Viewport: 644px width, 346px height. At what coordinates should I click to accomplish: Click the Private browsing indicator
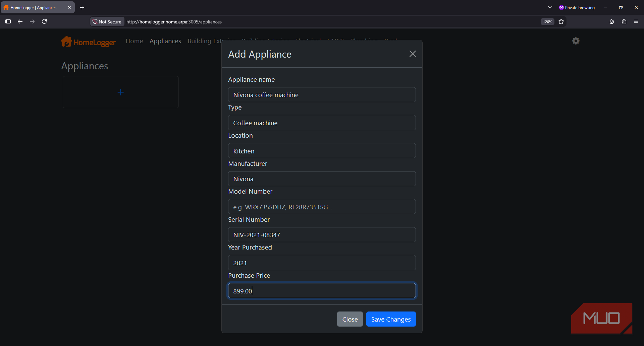(577, 7)
